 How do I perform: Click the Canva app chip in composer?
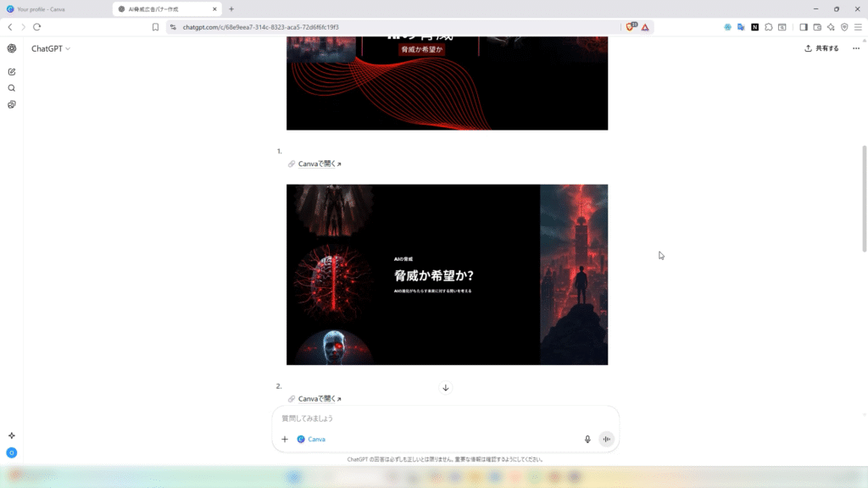pyautogui.click(x=311, y=439)
